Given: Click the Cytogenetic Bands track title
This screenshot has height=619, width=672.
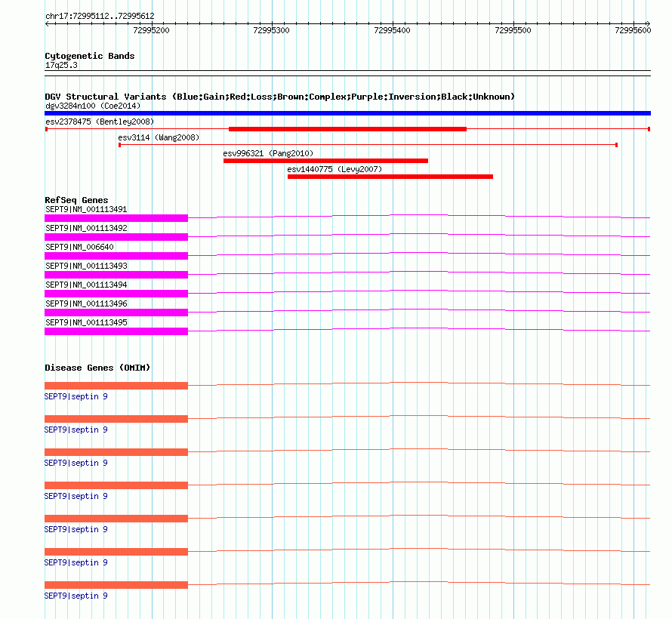Looking at the screenshot, I should 90,56.
